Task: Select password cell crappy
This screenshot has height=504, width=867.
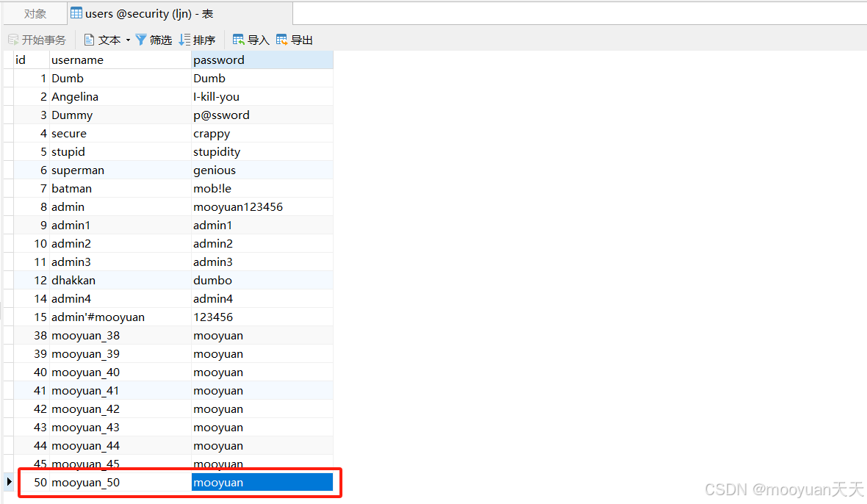Action: [262, 133]
